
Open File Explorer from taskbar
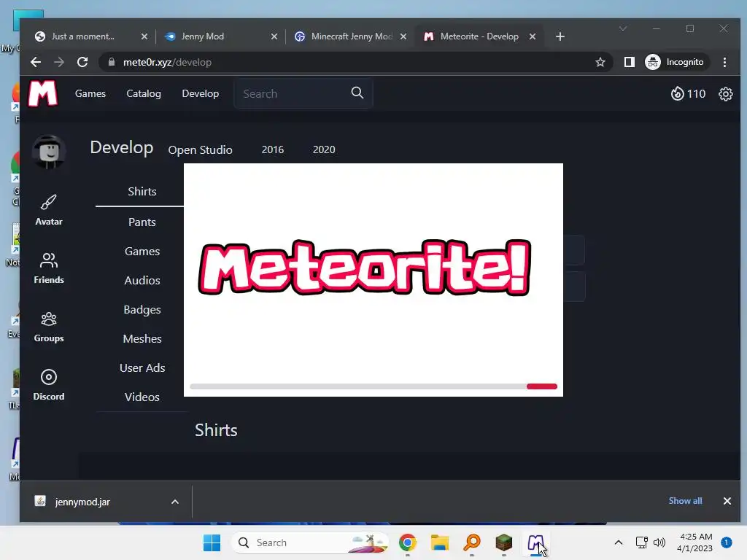[x=440, y=542]
